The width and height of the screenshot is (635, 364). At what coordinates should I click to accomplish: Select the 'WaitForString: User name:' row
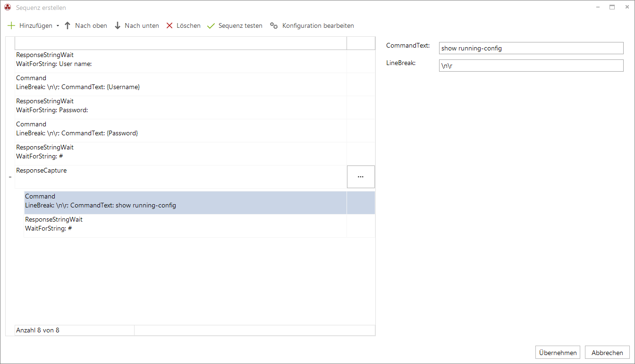[195, 61]
